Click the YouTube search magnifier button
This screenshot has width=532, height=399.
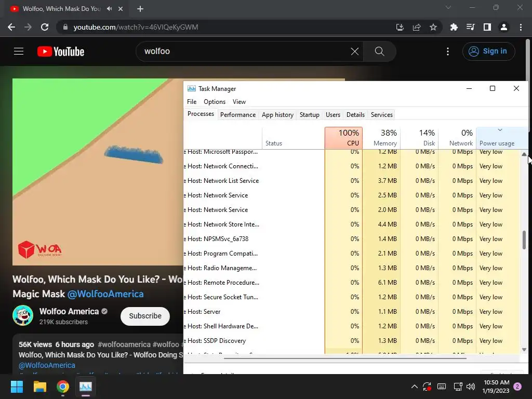pyautogui.click(x=379, y=51)
